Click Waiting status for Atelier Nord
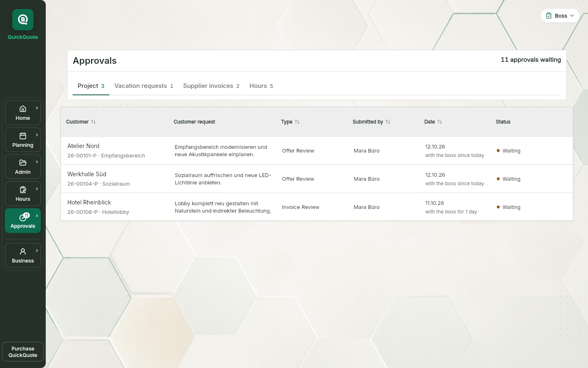This screenshot has height=368, width=588. pos(508,151)
